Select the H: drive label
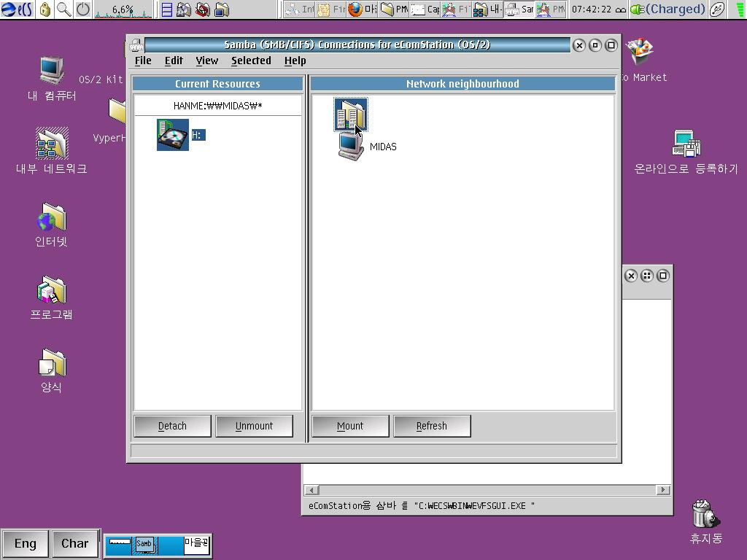747x560 pixels. tap(198, 135)
